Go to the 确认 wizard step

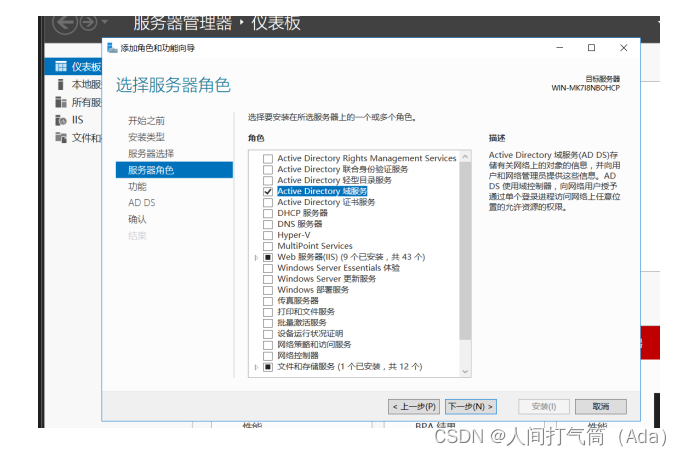pos(137,219)
